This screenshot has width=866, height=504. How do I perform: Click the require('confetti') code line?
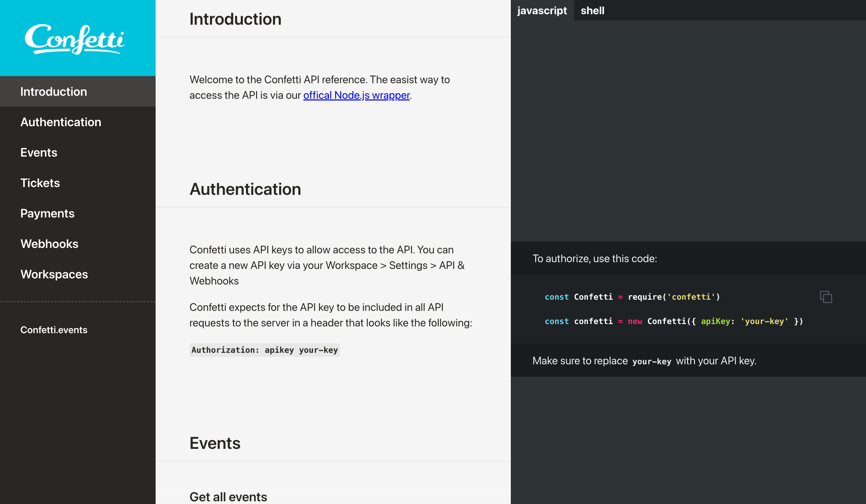click(x=632, y=297)
